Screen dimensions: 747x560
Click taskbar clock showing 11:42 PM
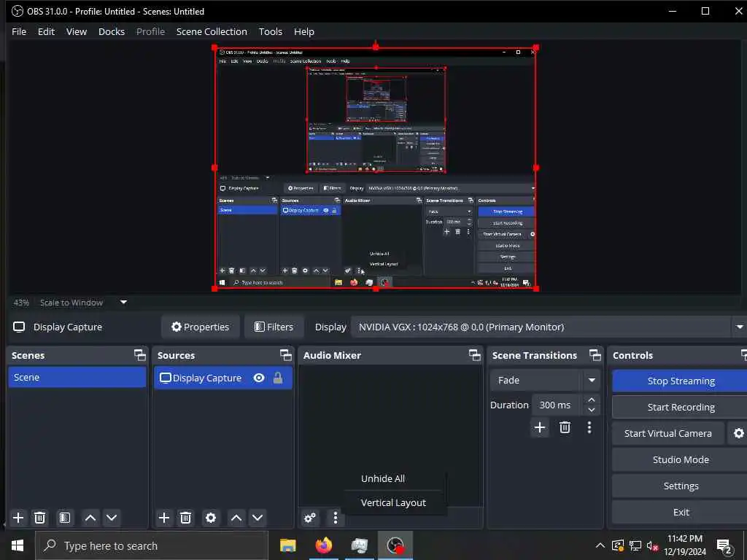tap(684, 545)
